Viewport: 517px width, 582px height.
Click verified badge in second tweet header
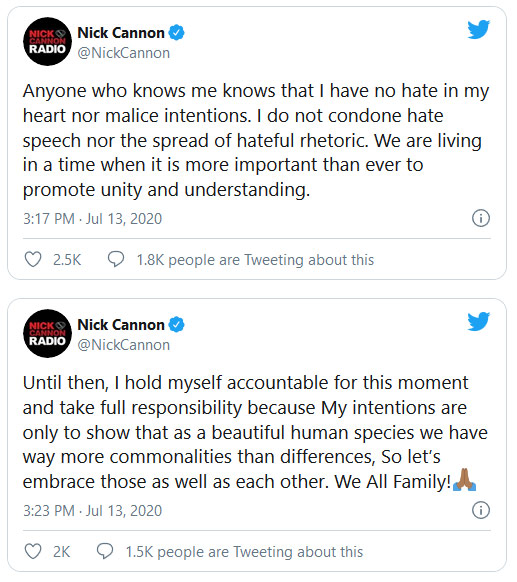click(x=176, y=324)
